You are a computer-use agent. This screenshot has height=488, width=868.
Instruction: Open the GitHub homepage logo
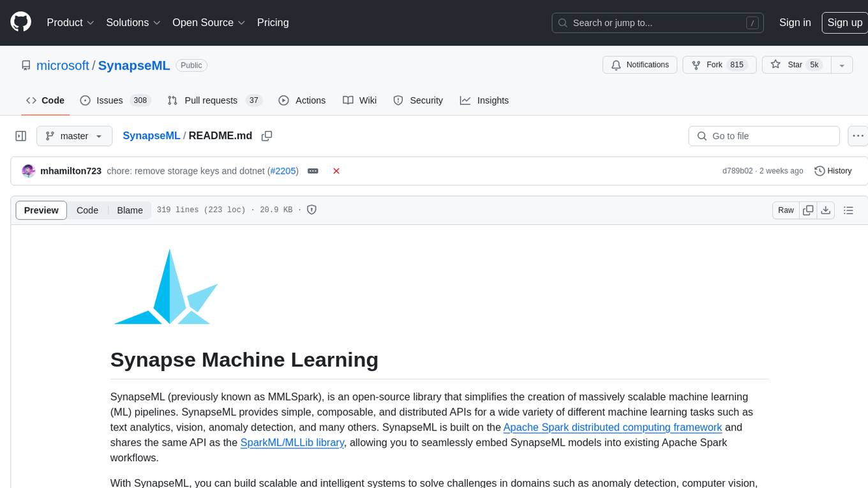(x=21, y=22)
